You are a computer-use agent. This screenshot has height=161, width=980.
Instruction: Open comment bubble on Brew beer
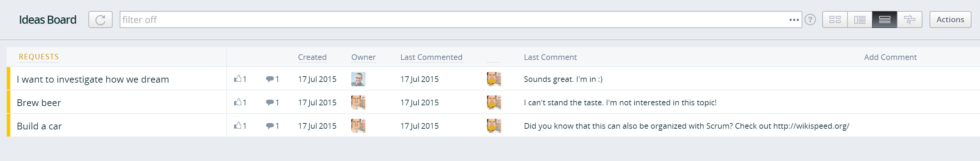[272, 102]
